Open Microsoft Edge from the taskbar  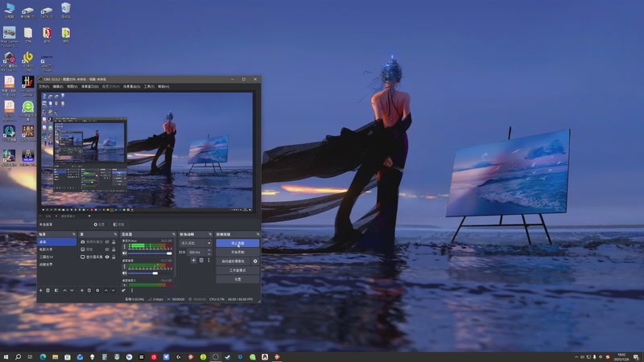point(43,357)
